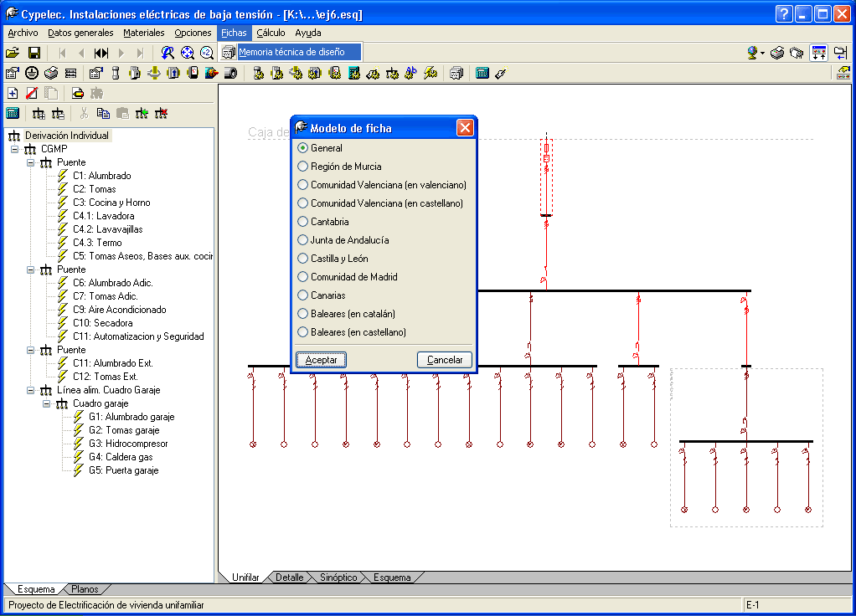The width and height of the screenshot is (856, 616).
Task: Click the wand check icon in second toolbar
Action: 501,73
